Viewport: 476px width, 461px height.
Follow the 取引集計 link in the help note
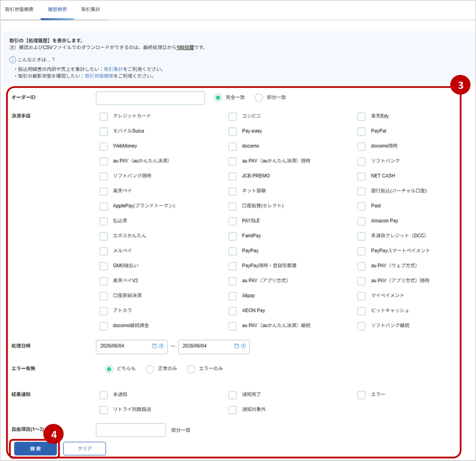pos(113,69)
